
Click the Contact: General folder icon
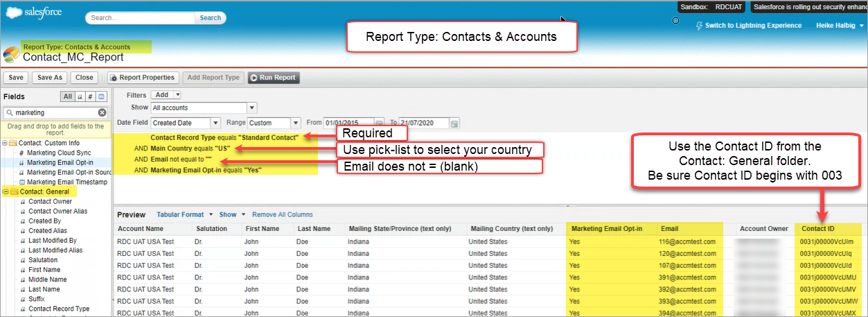coord(14,191)
